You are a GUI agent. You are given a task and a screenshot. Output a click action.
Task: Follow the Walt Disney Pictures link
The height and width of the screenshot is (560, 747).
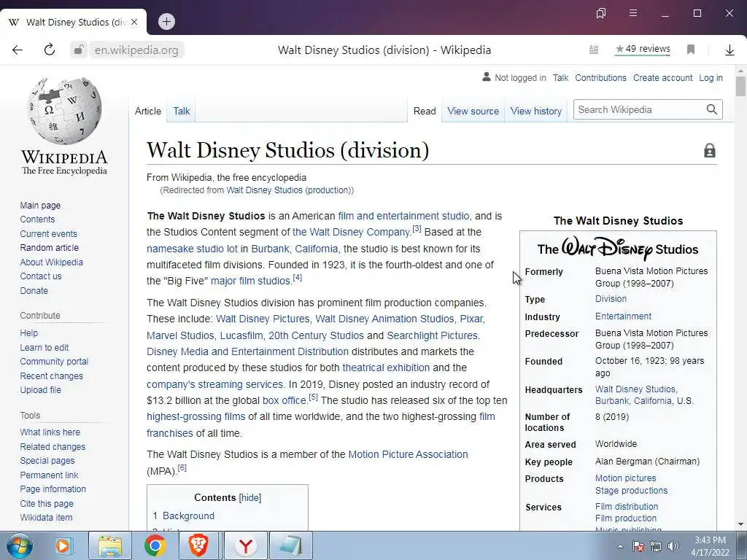(x=263, y=319)
